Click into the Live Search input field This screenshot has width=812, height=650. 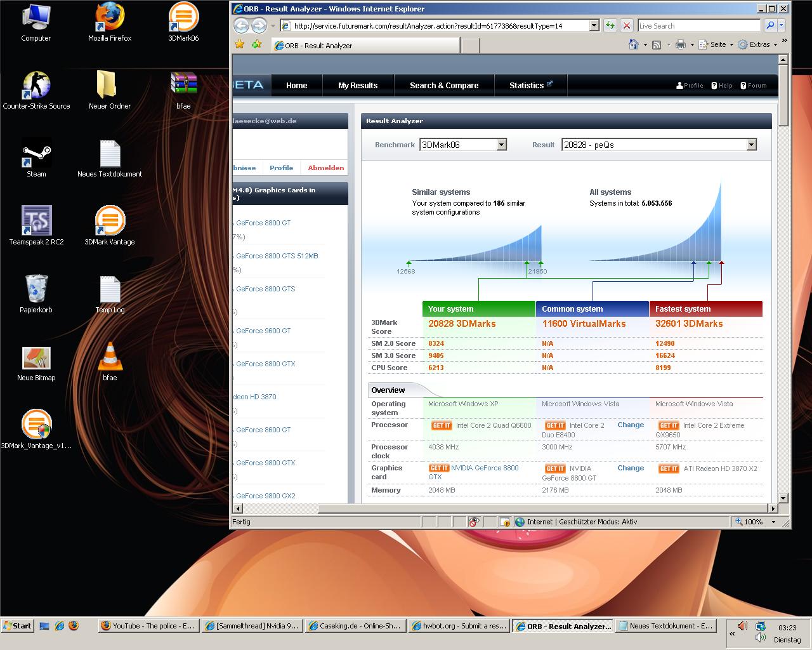(699, 25)
